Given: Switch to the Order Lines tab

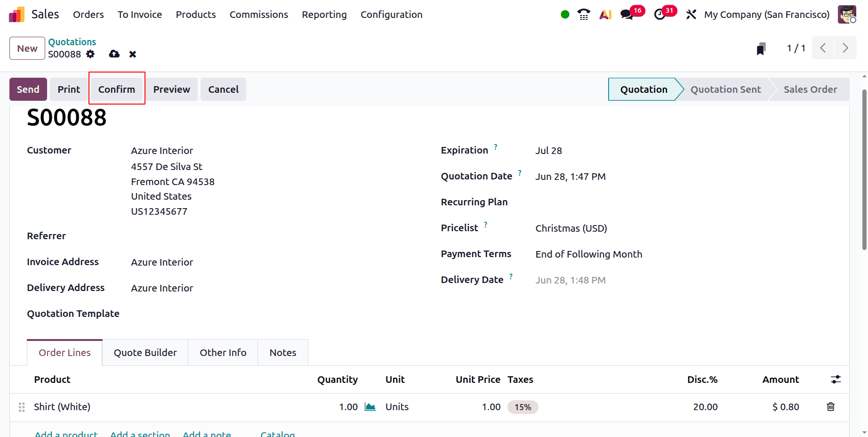Looking at the screenshot, I should click(64, 353).
